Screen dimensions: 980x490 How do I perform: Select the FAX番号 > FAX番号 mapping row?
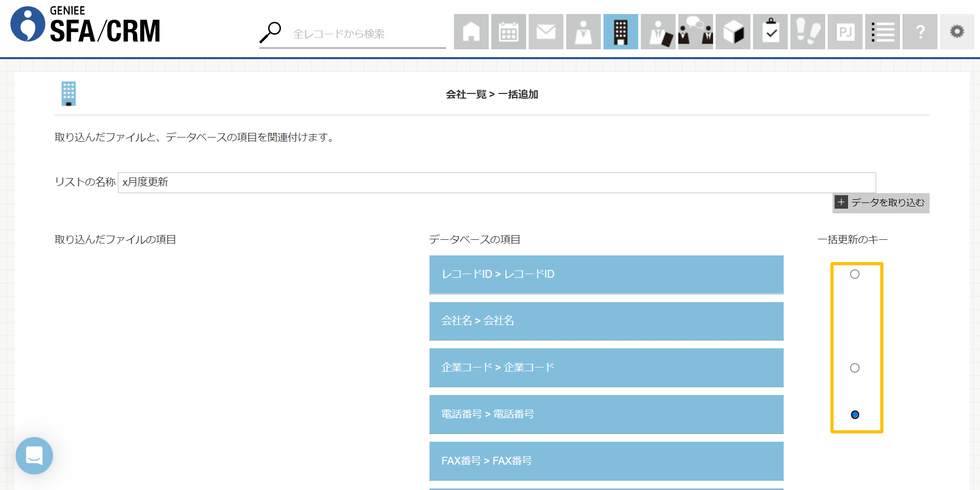[606, 461]
